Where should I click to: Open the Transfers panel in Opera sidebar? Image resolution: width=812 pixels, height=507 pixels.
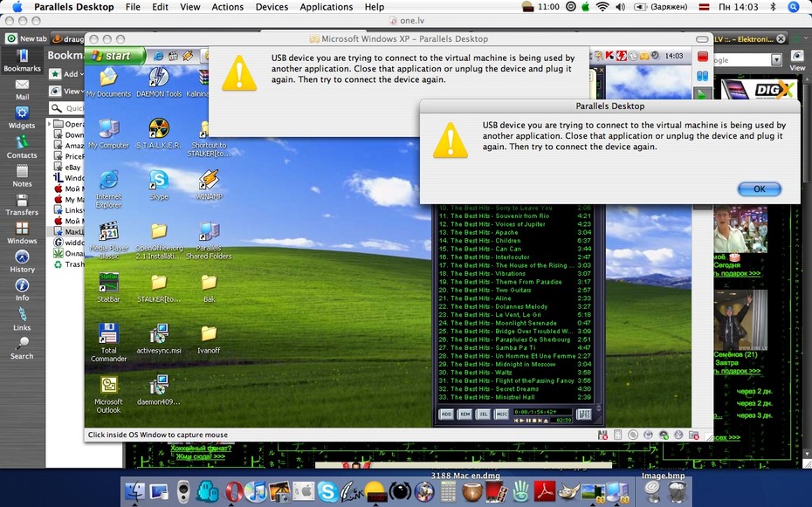point(22,205)
